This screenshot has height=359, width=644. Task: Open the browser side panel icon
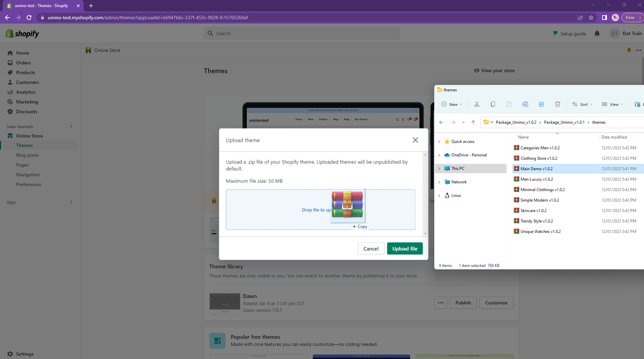point(604,18)
